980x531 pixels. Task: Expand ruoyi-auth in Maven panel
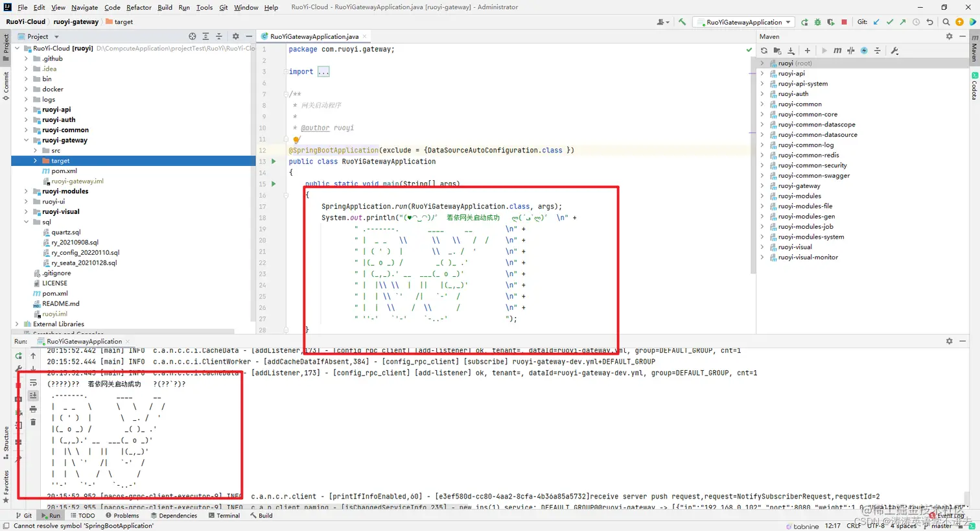762,94
